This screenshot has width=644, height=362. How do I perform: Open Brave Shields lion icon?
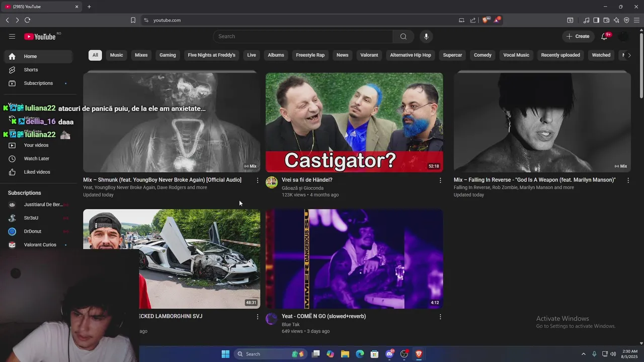[486, 20]
